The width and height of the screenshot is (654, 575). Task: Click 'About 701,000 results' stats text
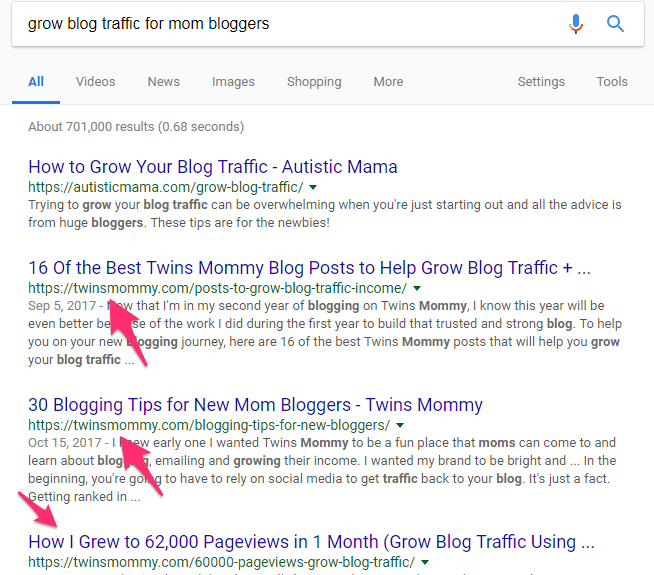point(136,127)
